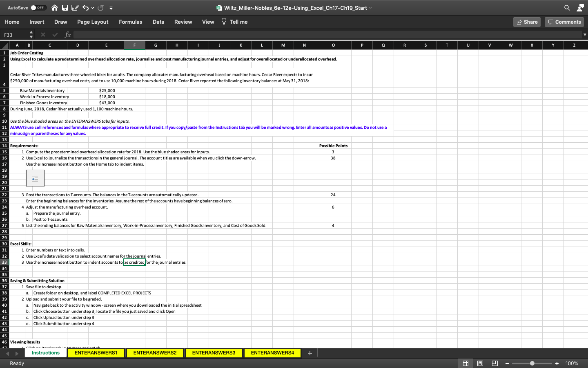Open the ENTERANSWERS2 sheet tab
Screen dimensions: 588x368
coord(155,353)
